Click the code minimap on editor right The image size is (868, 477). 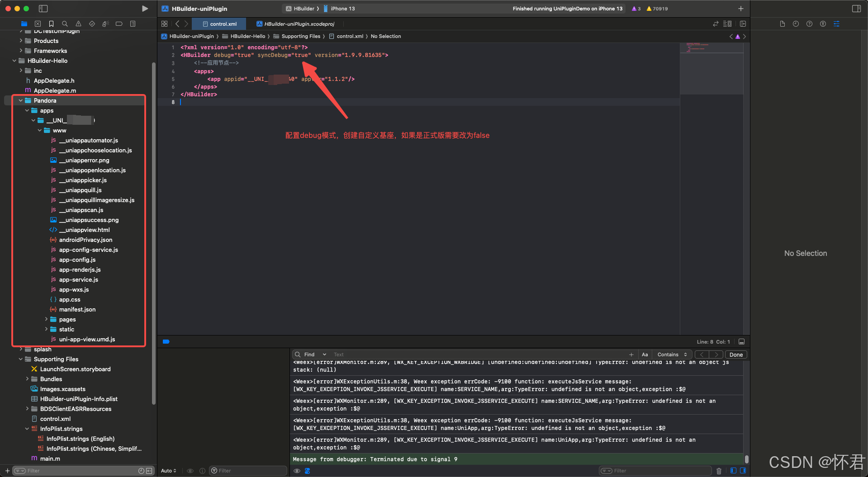(711, 68)
